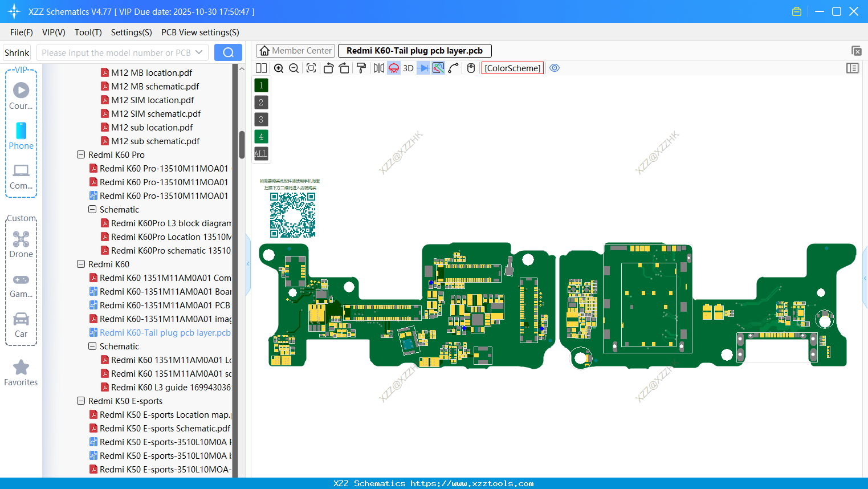Switch to the Redmi K60-Tail plug pcb tab
The height and width of the screenshot is (489, 868).
pyautogui.click(x=414, y=50)
